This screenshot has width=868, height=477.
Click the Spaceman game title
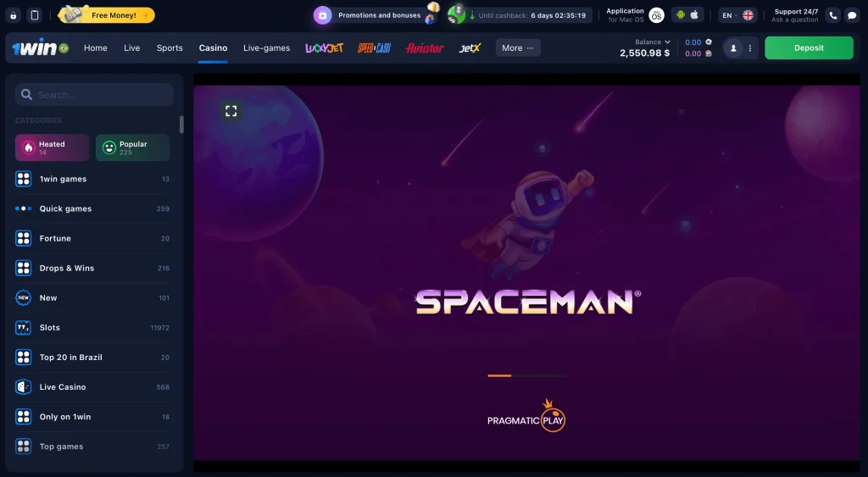[x=528, y=302]
